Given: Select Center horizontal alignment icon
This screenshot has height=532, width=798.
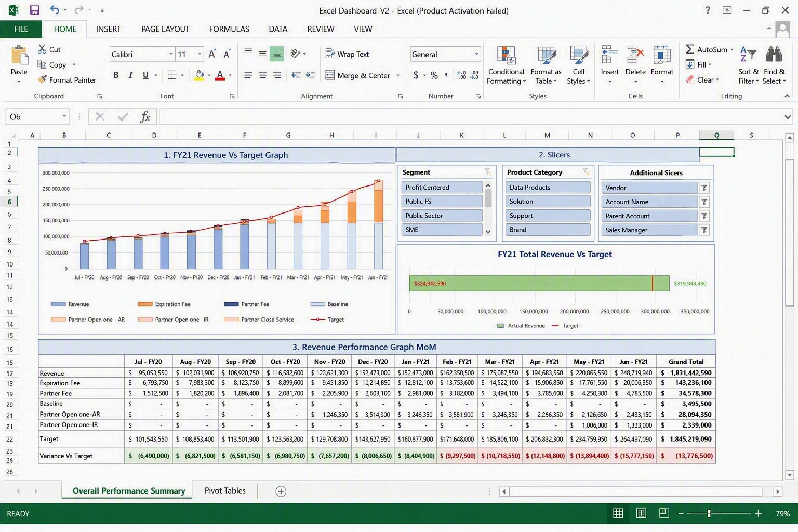Looking at the screenshot, I should pos(263,75).
